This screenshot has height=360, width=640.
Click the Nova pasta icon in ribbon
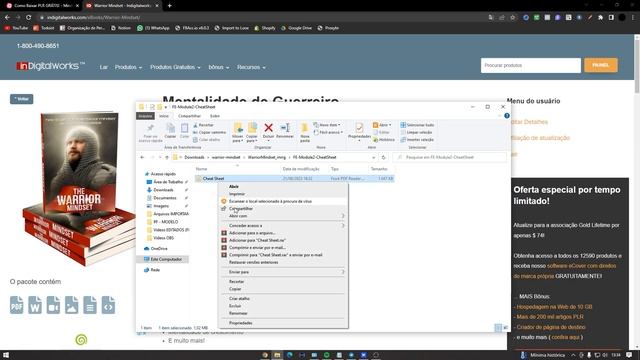[x=304, y=128]
